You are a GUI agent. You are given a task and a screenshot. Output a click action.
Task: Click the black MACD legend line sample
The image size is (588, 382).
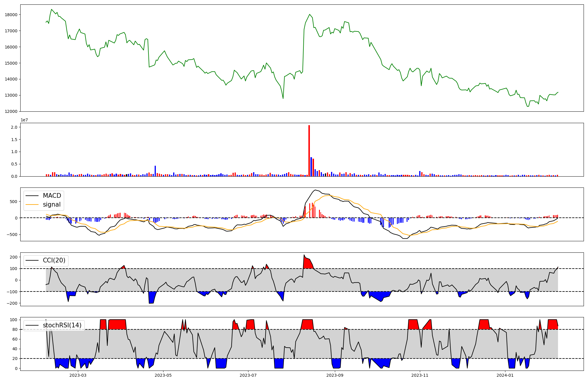click(32, 196)
